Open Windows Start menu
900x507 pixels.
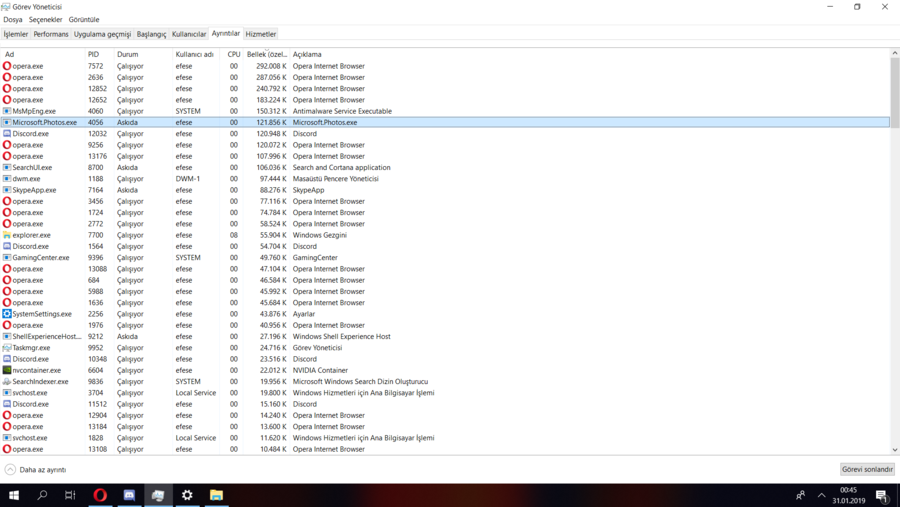click(x=14, y=495)
